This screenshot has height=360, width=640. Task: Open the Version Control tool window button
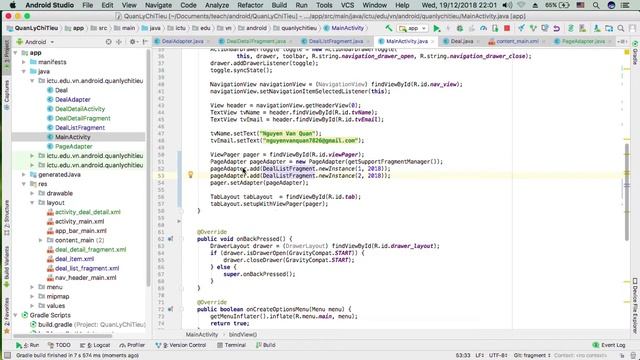coord(180,345)
